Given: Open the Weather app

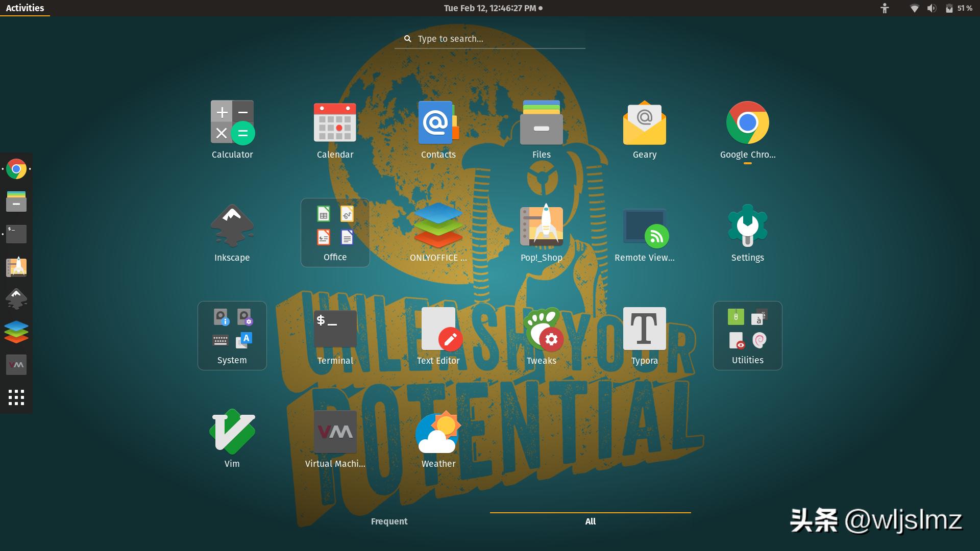Looking at the screenshot, I should click(438, 431).
